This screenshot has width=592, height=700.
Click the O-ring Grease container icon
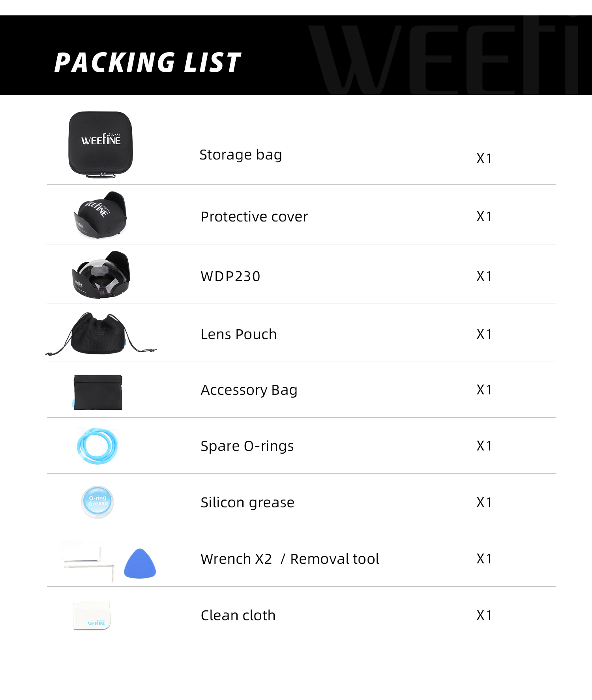point(97,502)
